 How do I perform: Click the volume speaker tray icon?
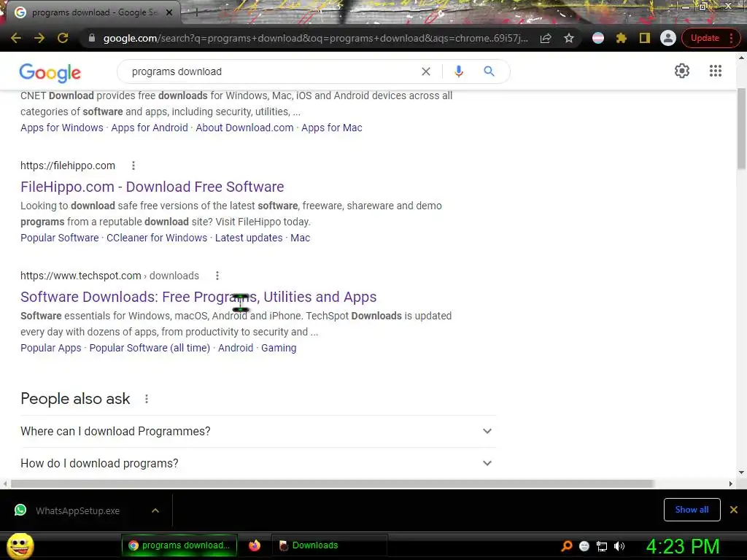click(619, 546)
